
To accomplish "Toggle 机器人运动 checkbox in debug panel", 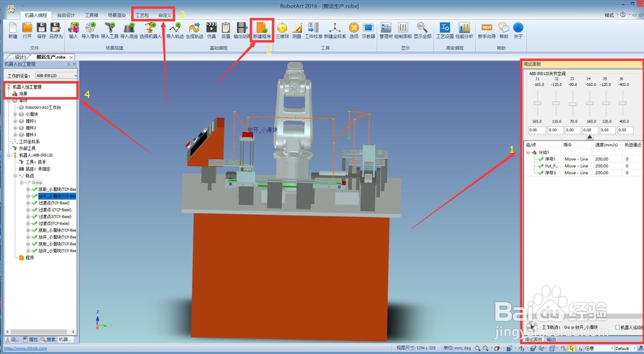I will (618, 328).
